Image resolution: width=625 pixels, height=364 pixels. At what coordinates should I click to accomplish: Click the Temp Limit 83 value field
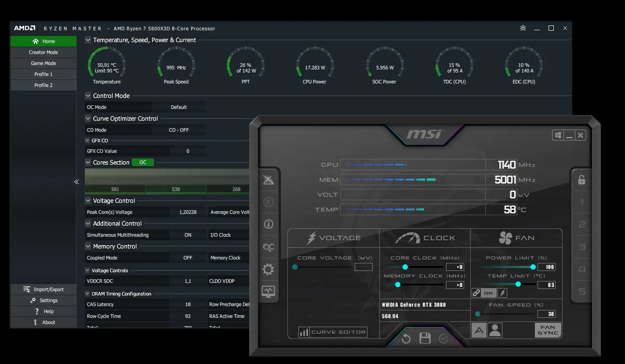pos(546,285)
